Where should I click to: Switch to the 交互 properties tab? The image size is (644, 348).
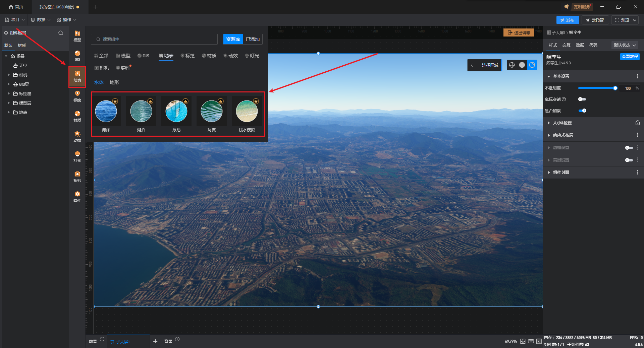[x=566, y=45]
